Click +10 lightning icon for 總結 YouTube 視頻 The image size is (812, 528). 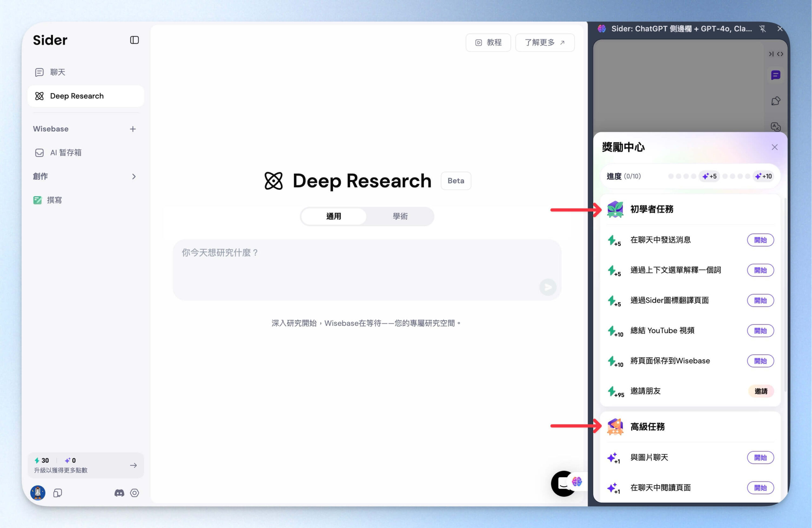coord(615,331)
